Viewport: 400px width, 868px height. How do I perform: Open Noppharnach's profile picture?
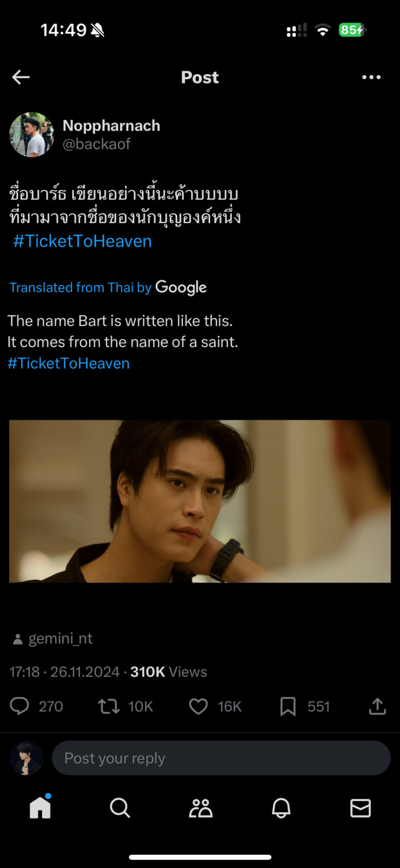coord(32,135)
